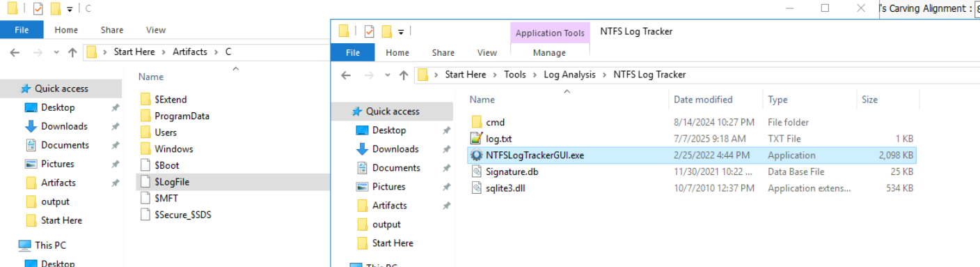Open Downloads in C window sidebar
This screenshot has height=267, width=980.
click(64, 126)
